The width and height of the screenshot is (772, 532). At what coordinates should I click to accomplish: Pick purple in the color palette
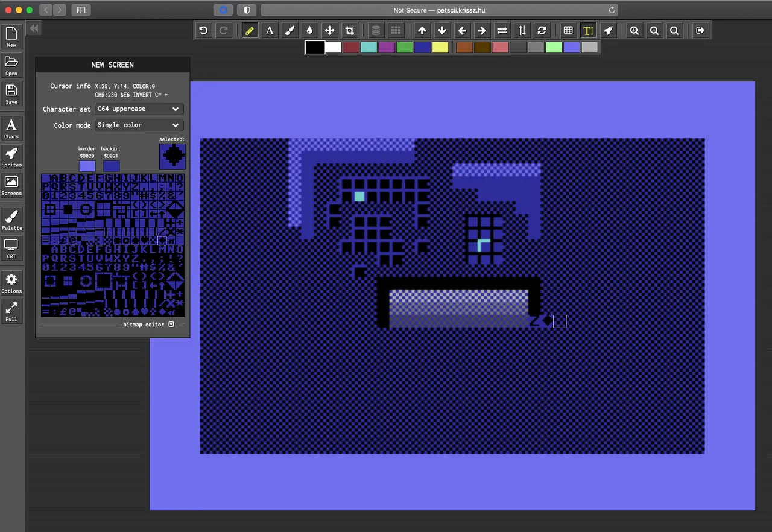pyautogui.click(x=387, y=48)
